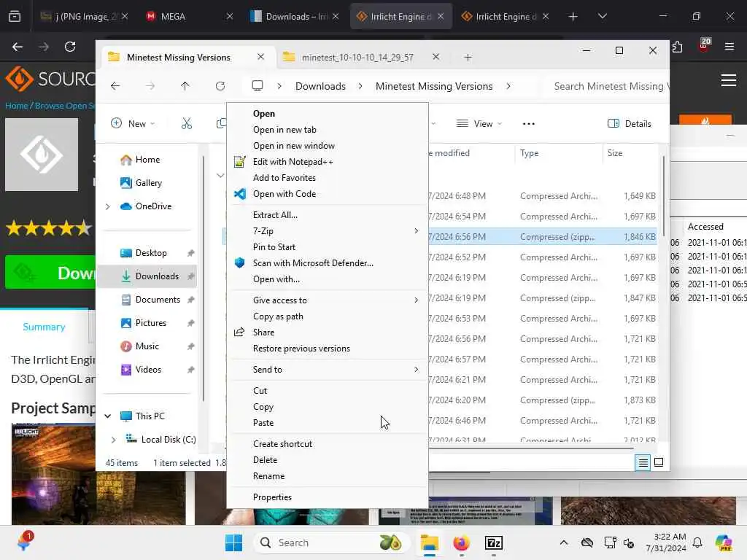
Task: Open File Explorer from the taskbar
Action: click(429, 542)
